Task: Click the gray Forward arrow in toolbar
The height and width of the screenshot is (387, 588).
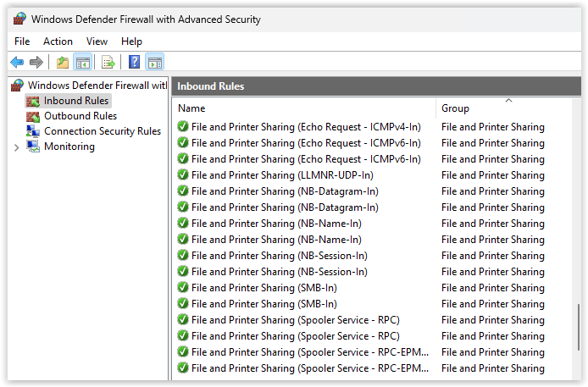Action: click(36, 62)
